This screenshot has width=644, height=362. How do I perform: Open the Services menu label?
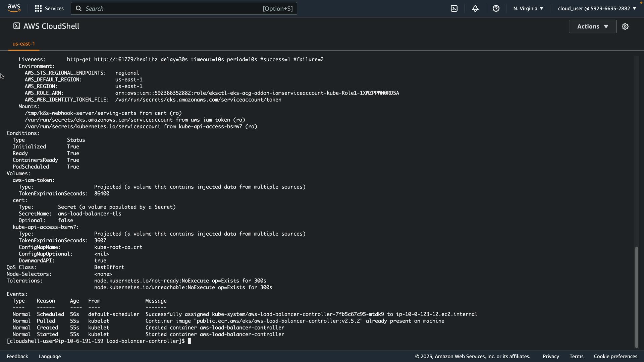[x=54, y=8]
